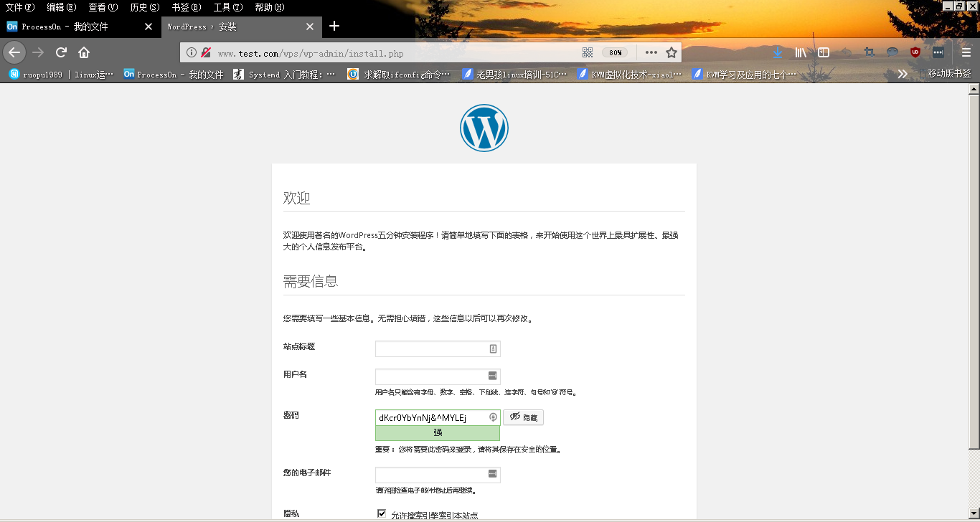
Task: Launch the screenshot crop tool
Action: (x=870, y=52)
